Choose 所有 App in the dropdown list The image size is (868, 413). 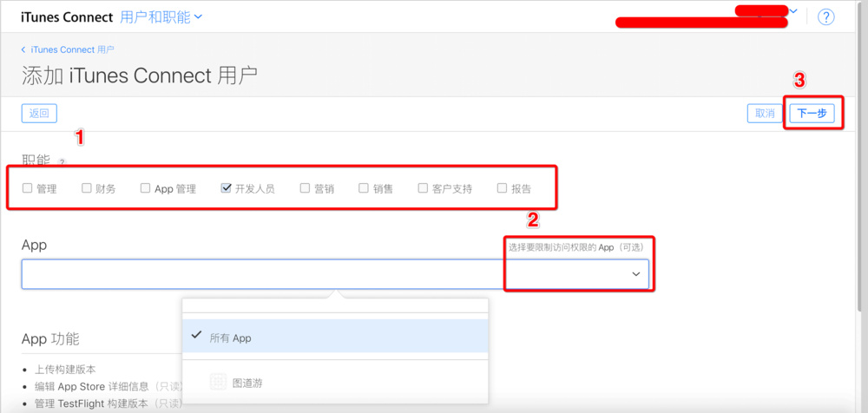coord(335,336)
